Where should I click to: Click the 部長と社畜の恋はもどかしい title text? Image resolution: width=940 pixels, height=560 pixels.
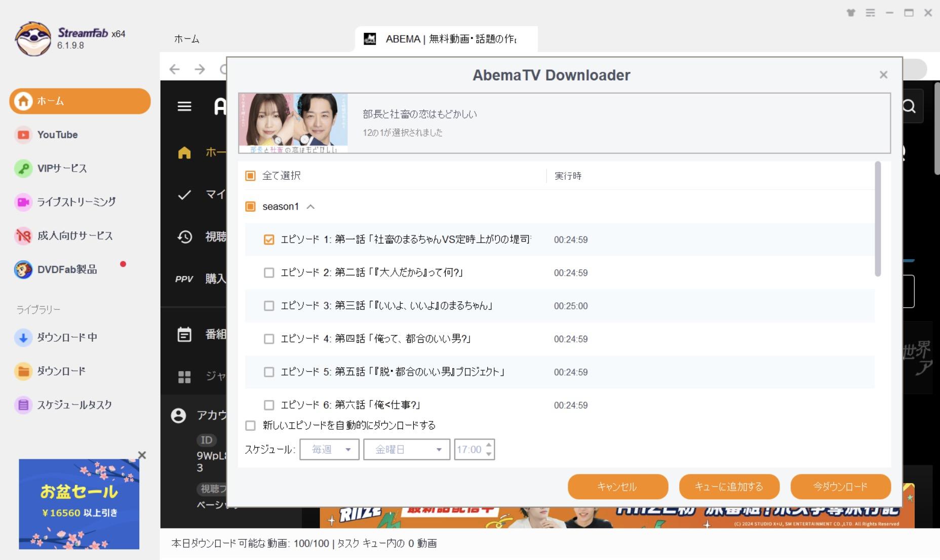[420, 114]
